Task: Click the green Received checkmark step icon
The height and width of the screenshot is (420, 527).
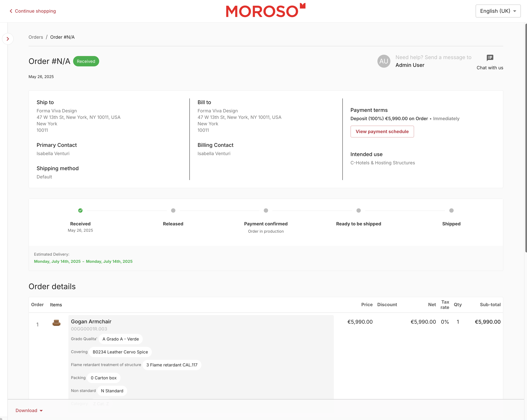Action: [x=80, y=210]
